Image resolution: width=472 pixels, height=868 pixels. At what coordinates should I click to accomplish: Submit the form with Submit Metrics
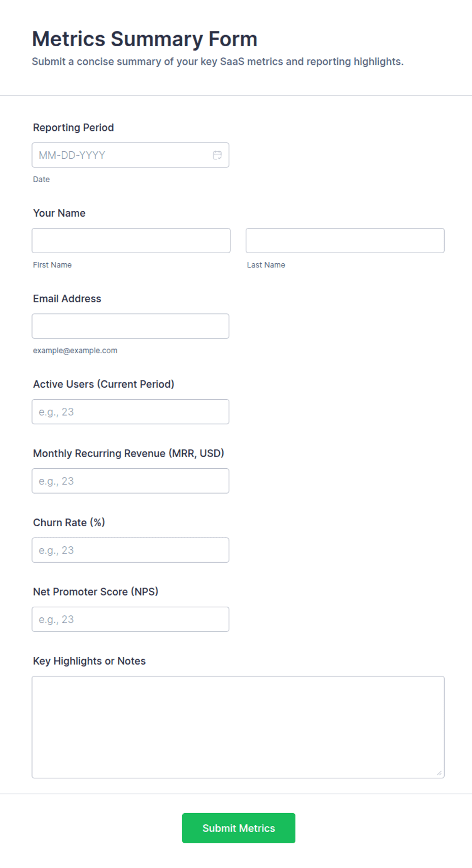click(x=239, y=828)
